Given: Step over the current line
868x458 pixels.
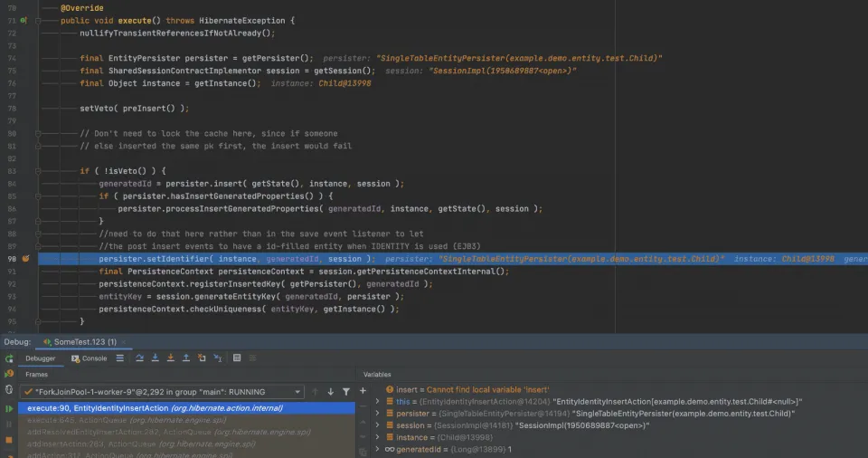Looking at the screenshot, I should [x=139, y=358].
